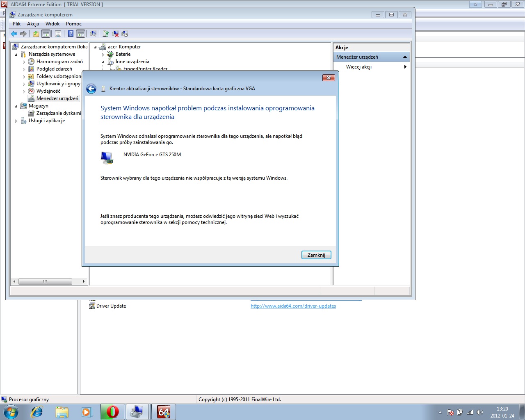The height and width of the screenshot is (420, 525).
Task: Toggle the action pane toolbar icon
Action: click(x=81, y=34)
